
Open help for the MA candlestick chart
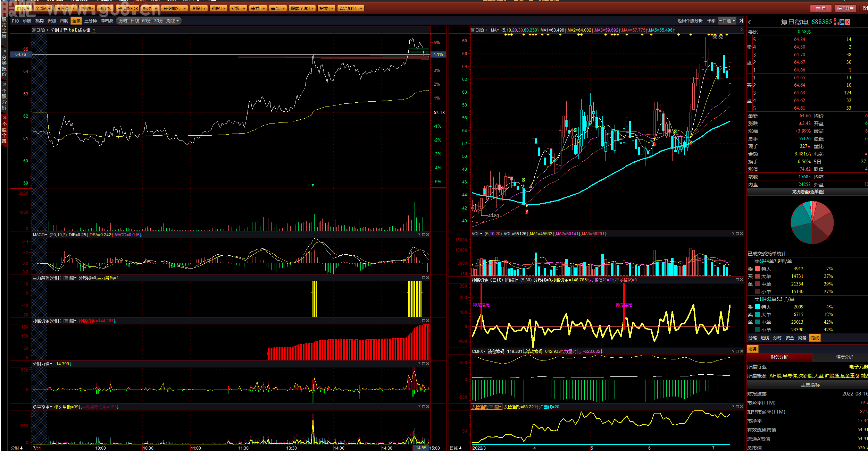click(741, 30)
